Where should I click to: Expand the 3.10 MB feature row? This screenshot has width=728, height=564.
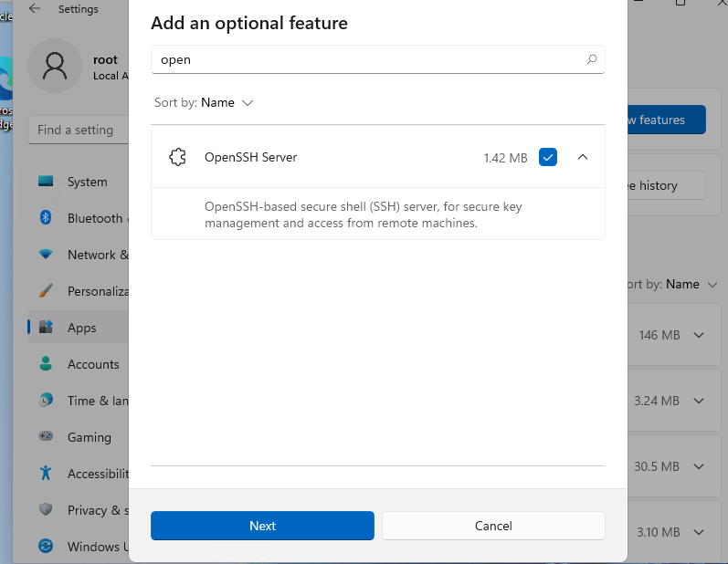(699, 532)
